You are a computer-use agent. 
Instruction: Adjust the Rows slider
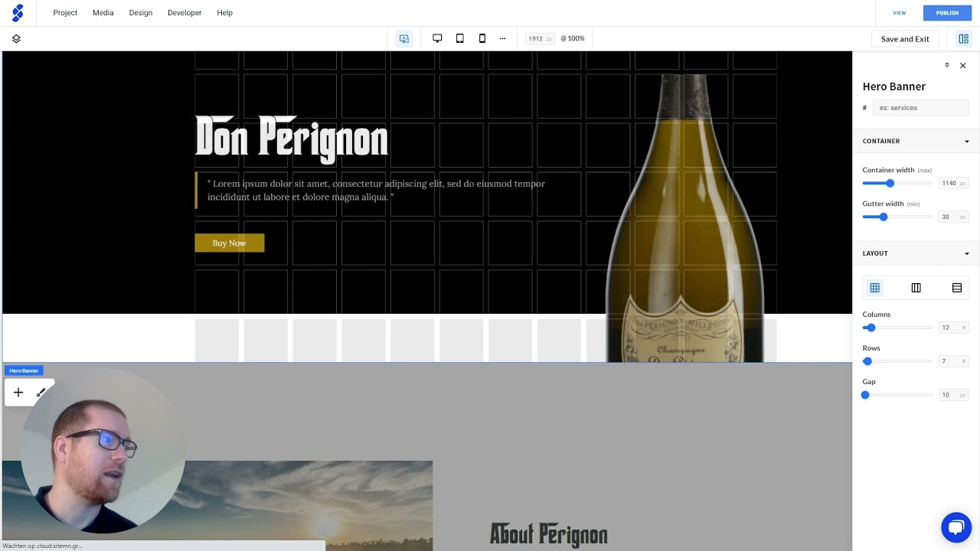pos(897,361)
